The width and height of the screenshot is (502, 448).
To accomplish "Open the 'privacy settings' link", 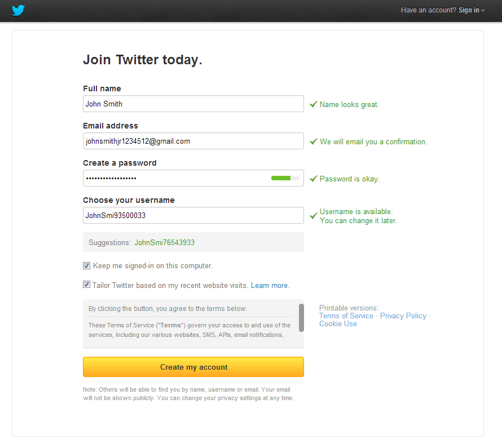I will (241, 397).
